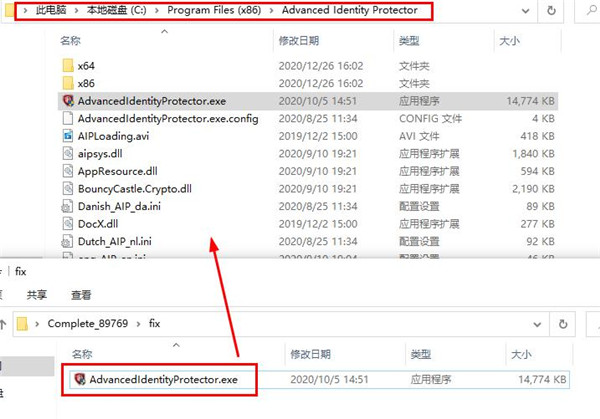Go to Complete_89769 in the breadcrumb

tap(88, 324)
